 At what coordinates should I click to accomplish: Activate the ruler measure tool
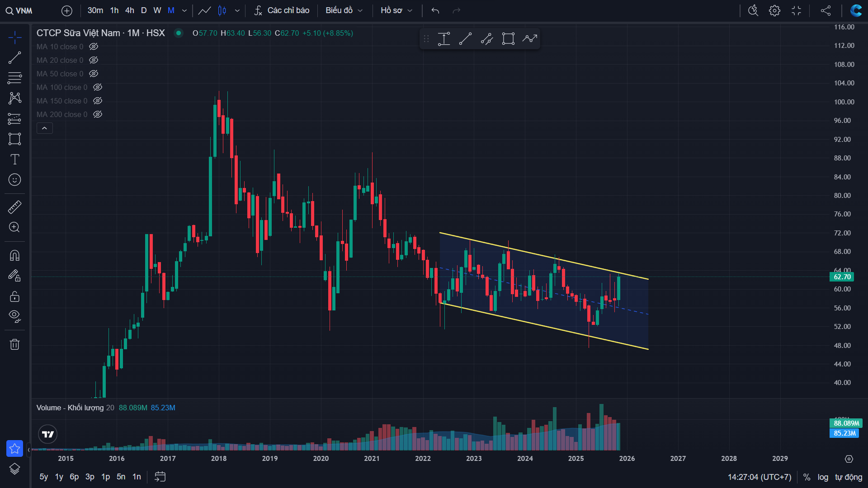[x=14, y=207]
